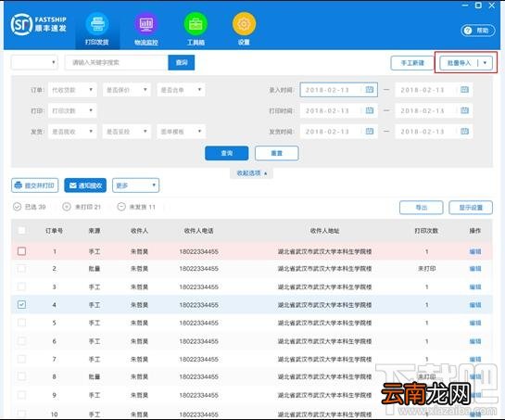Viewport: 505px width, 420px height.
Task: Open the 是否妥投 dropdown
Action: pos(127,132)
